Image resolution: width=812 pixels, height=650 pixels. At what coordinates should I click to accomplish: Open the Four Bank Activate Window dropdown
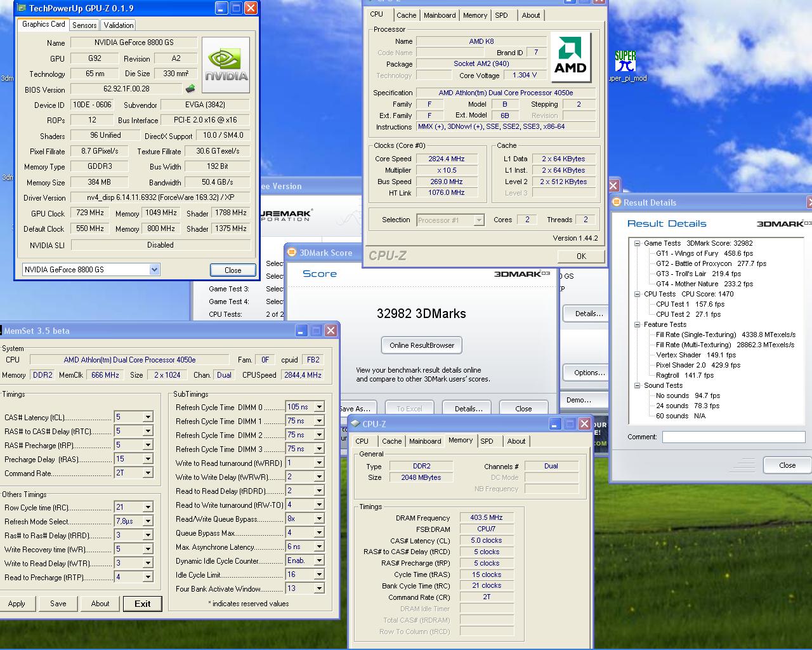tap(319, 588)
